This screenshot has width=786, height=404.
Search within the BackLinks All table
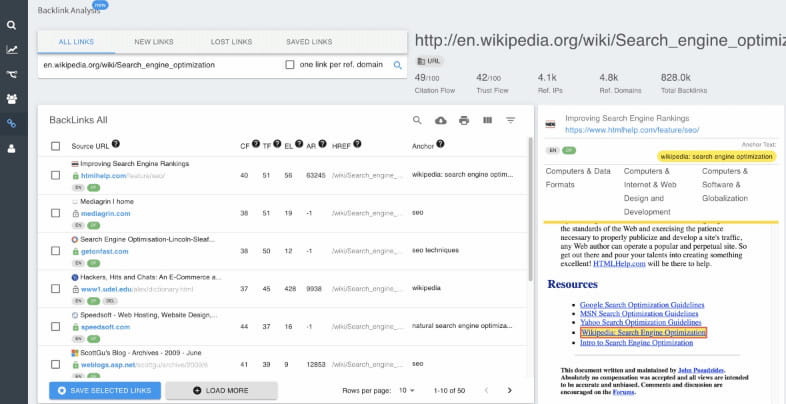[417, 120]
